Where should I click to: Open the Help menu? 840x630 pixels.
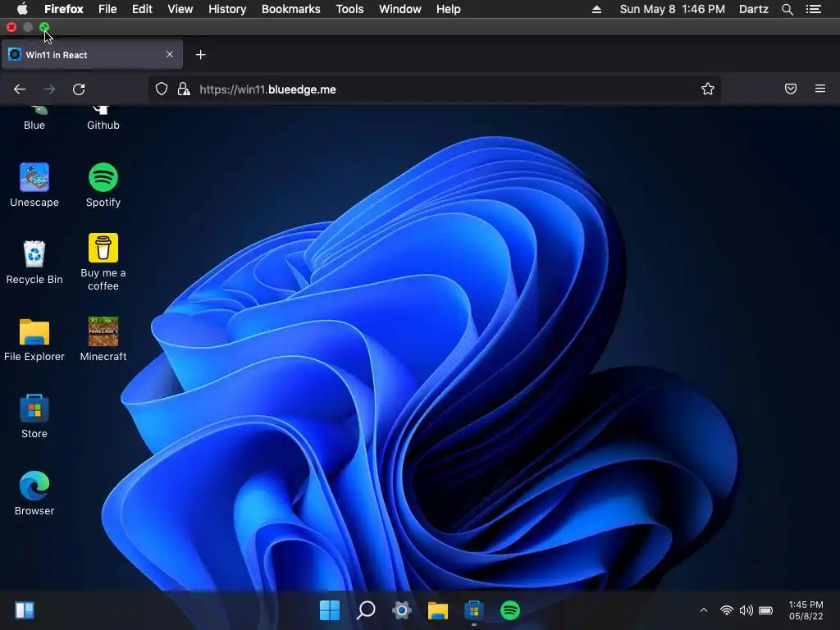[x=449, y=9]
